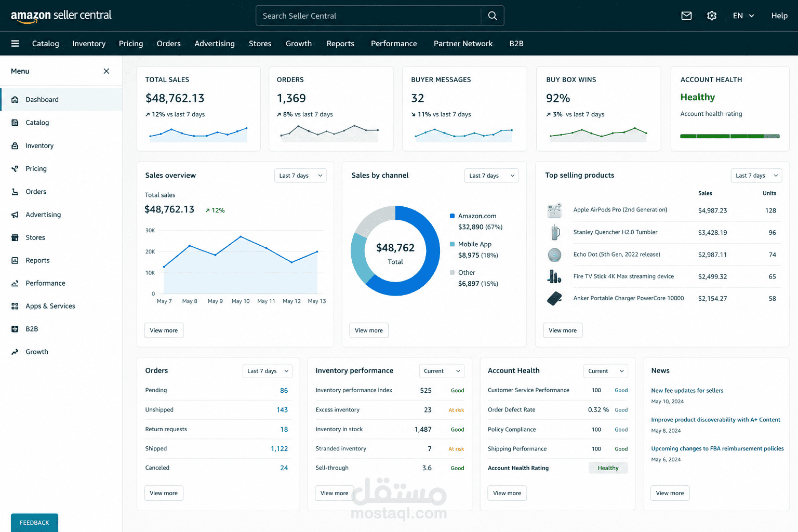Expand Account Health Current dropdown
This screenshot has height=532, width=798.
tap(606, 371)
